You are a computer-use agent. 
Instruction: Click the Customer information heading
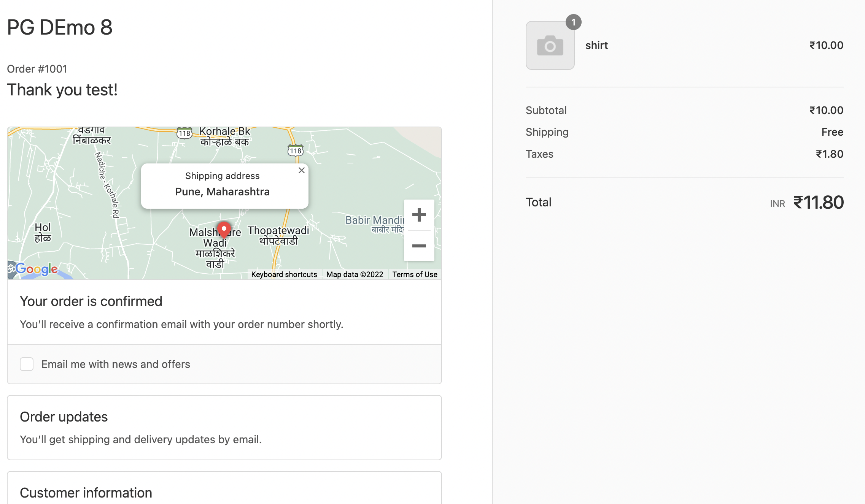(x=86, y=493)
